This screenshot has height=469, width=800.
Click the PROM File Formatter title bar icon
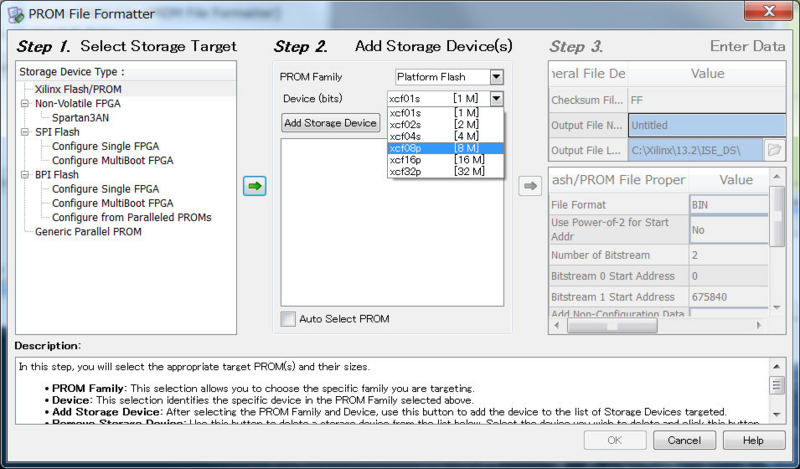16,14
